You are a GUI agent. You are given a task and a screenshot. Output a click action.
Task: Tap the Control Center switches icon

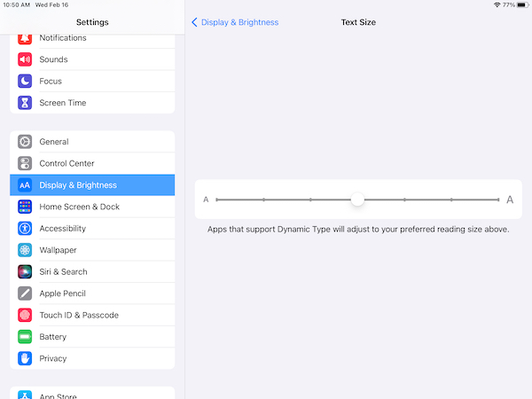25,163
